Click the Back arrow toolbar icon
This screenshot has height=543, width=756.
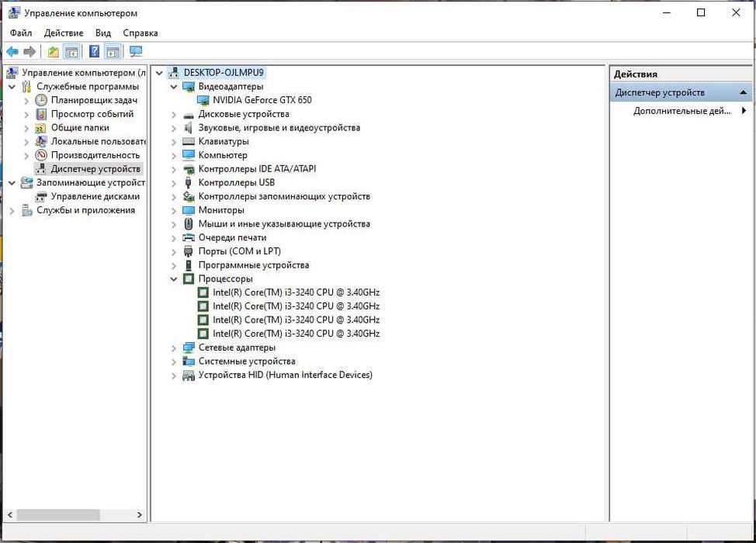[x=12, y=51]
